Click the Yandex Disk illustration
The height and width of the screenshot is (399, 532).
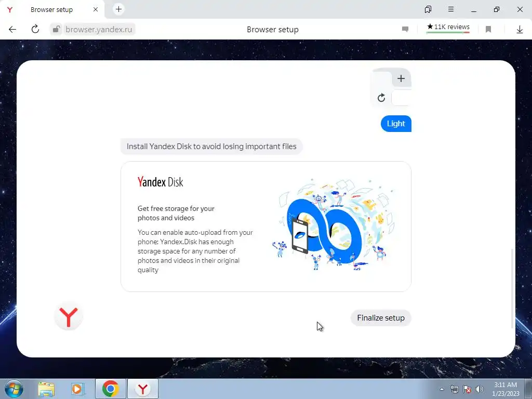click(334, 224)
